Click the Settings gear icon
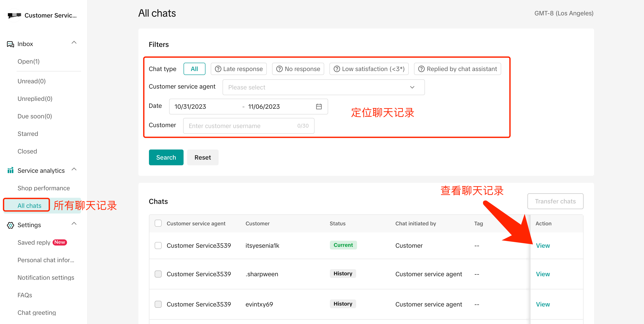This screenshot has height=324, width=644. [x=10, y=225]
